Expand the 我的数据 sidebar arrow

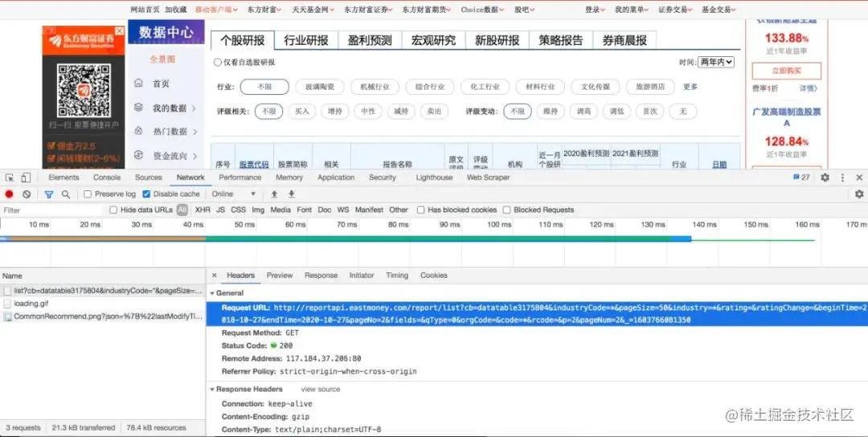pyautogui.click(x=194, y=108)
